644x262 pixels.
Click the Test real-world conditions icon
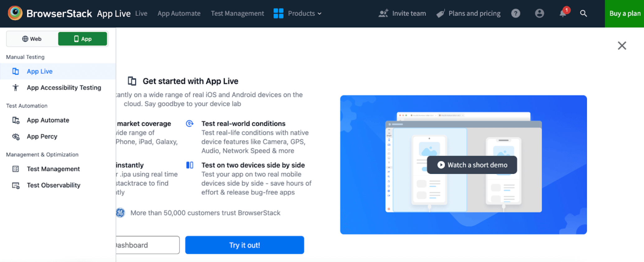190,124
